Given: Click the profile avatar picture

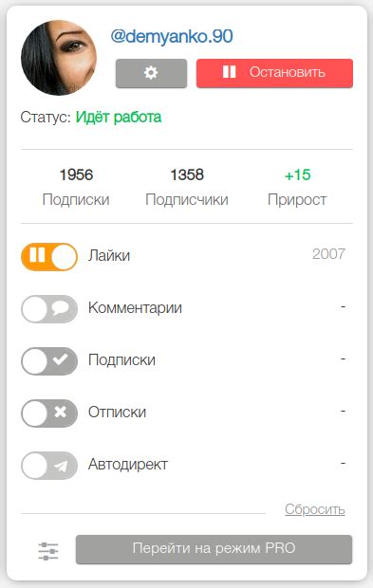Looking at the screenshot, I should pyautogui.click(x=59, y=58).
